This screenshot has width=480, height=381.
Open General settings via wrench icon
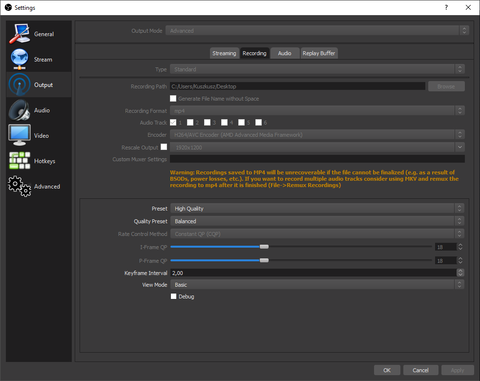click(19, 33)
